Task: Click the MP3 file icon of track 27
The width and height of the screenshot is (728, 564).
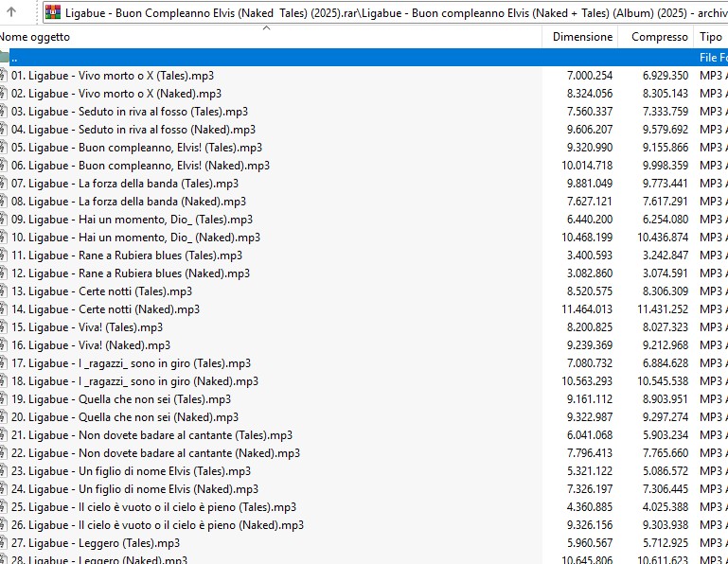Action: point(4,543)
